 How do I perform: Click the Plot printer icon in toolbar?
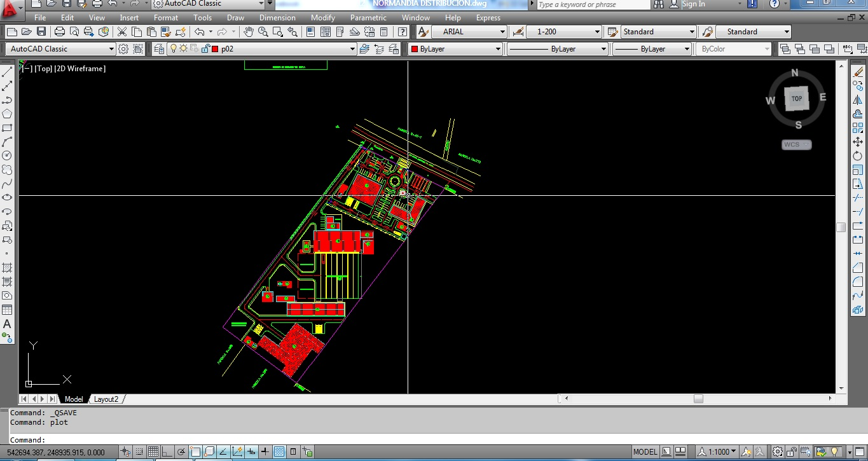[x=60, y=32]
